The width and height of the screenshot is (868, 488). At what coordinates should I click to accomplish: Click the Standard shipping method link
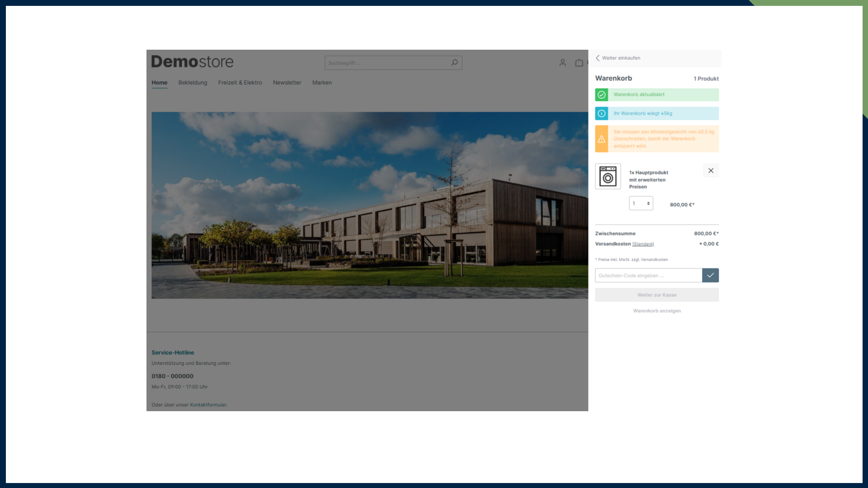click(643, 244)
